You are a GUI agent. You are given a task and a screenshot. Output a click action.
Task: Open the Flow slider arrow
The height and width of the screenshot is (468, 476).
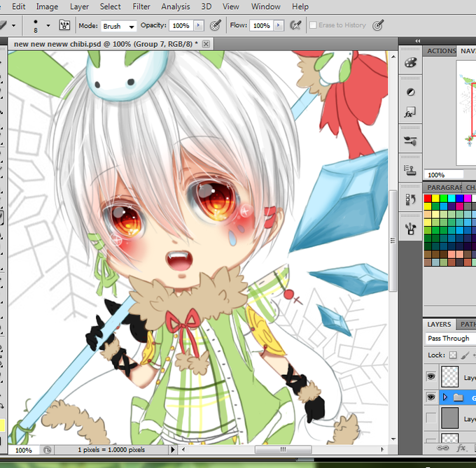[279, 25]
